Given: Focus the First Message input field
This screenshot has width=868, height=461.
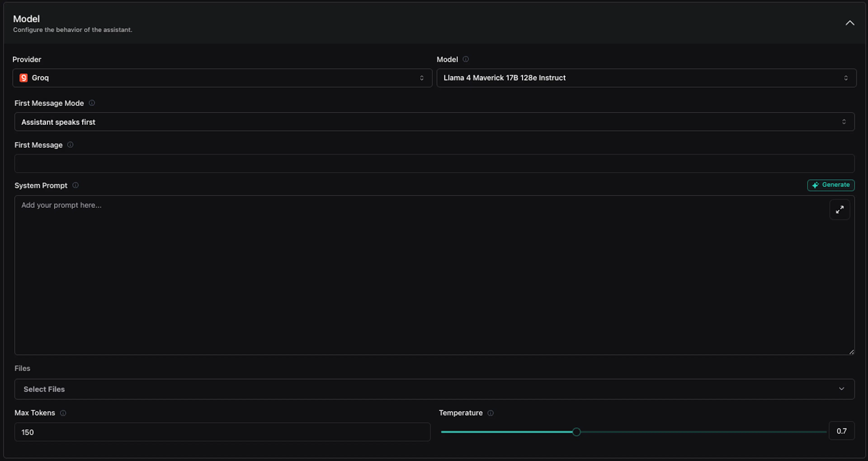Looking at the screenshot, I should [434, 164].
